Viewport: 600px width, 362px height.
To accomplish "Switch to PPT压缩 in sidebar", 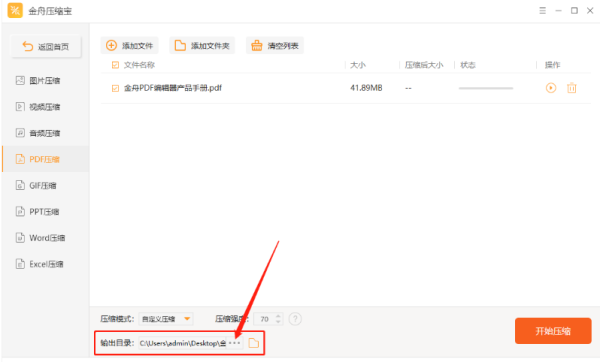I will click(x=46, y=211).
